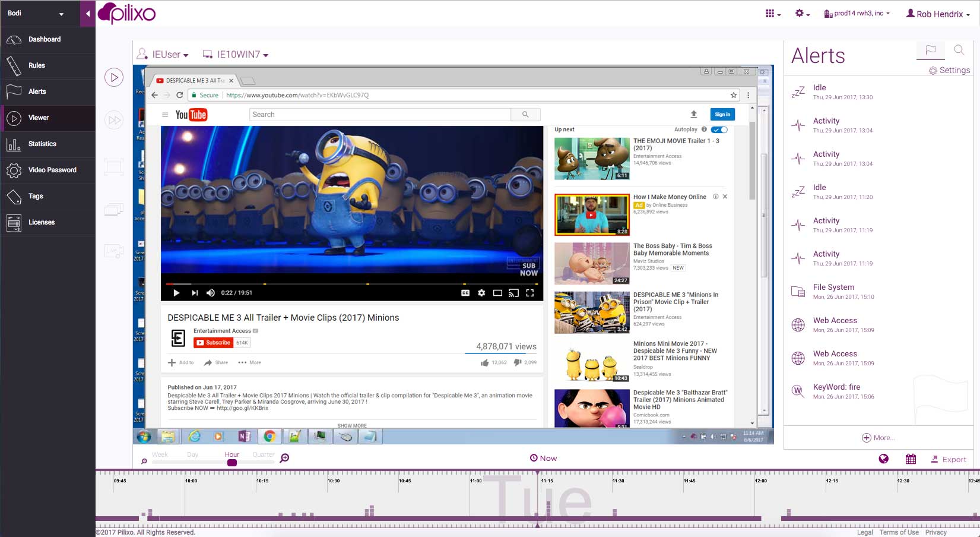Collapse the sidebar with the arrow button

87,13
